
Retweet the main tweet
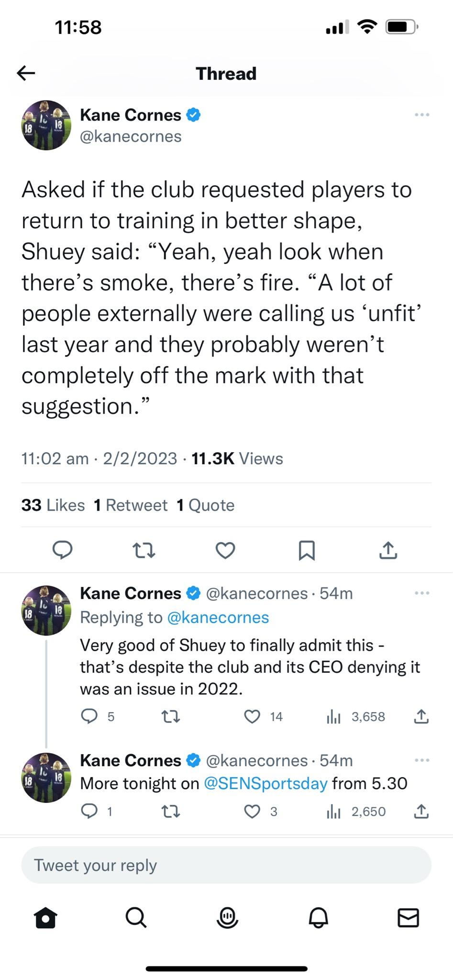coord(144,550)
